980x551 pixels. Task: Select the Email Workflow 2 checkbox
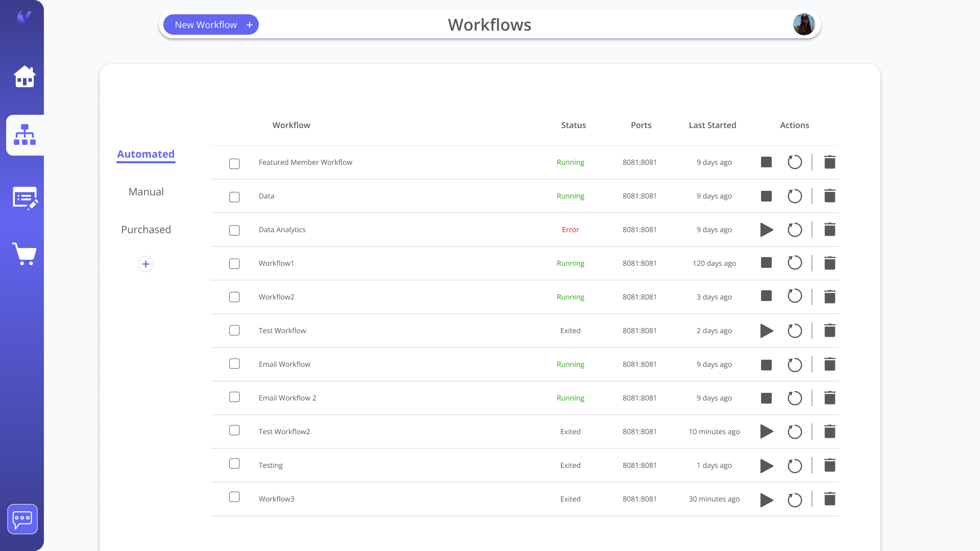[x=234, y=397]
